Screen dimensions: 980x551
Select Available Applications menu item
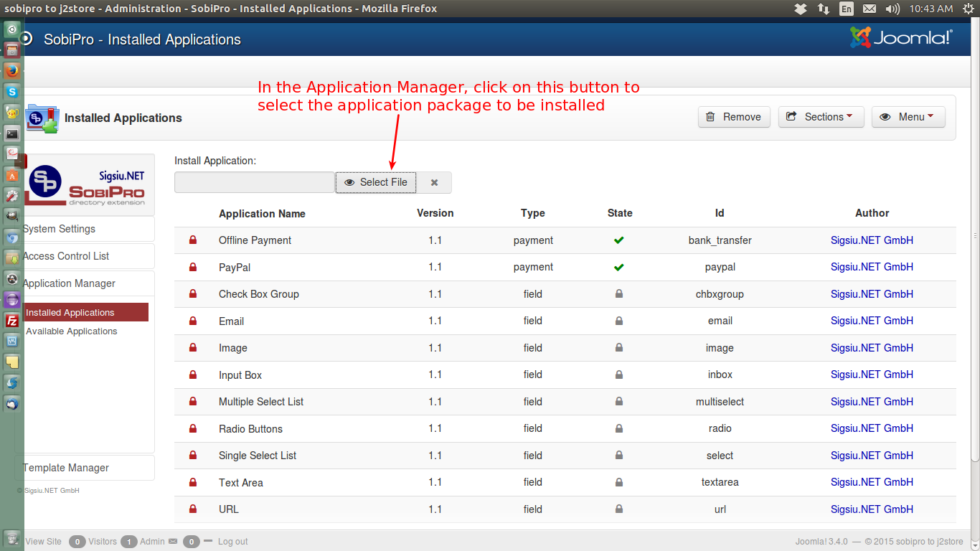tap(72, 331)
